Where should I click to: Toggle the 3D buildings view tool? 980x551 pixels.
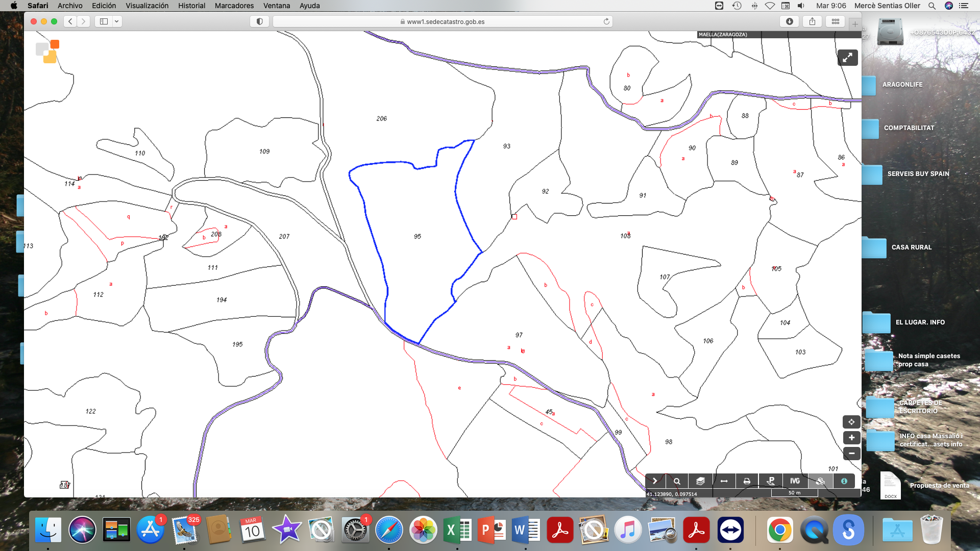pos(820,481)
